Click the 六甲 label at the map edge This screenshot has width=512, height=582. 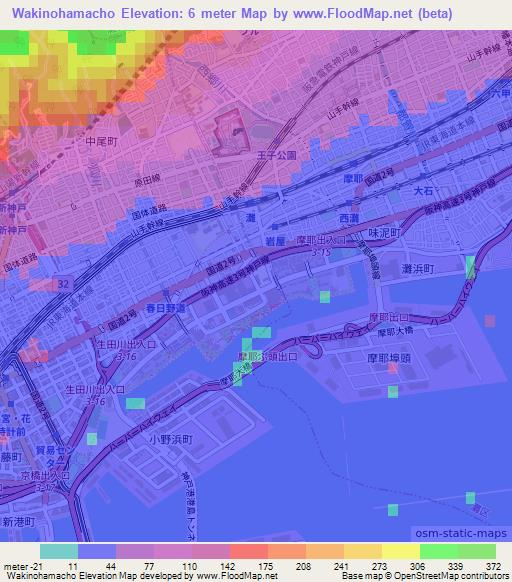coord(501,93)
